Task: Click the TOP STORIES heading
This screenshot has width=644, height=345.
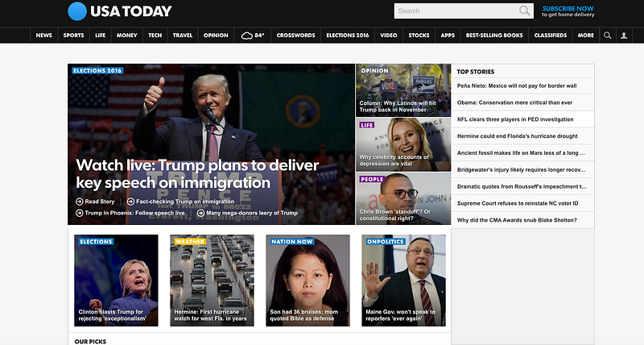Action: (476, 72)
